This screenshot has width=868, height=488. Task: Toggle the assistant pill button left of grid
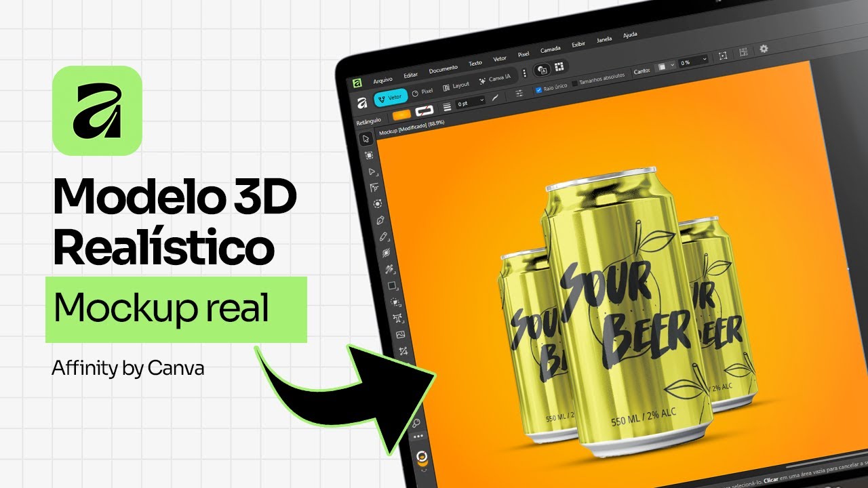click(x=543, y=70)
